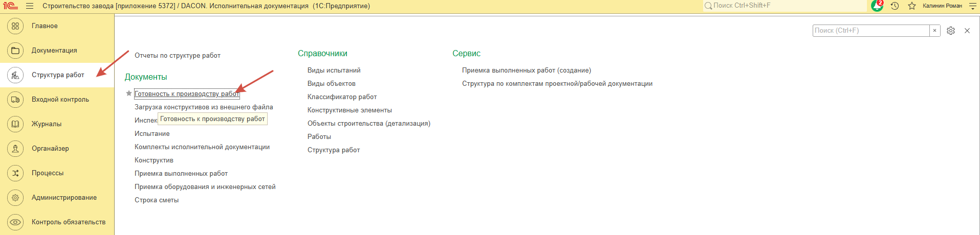The image size is (980, 235).
Task: Open favorites star icon in title bar
Action: (x=911, y=6)
